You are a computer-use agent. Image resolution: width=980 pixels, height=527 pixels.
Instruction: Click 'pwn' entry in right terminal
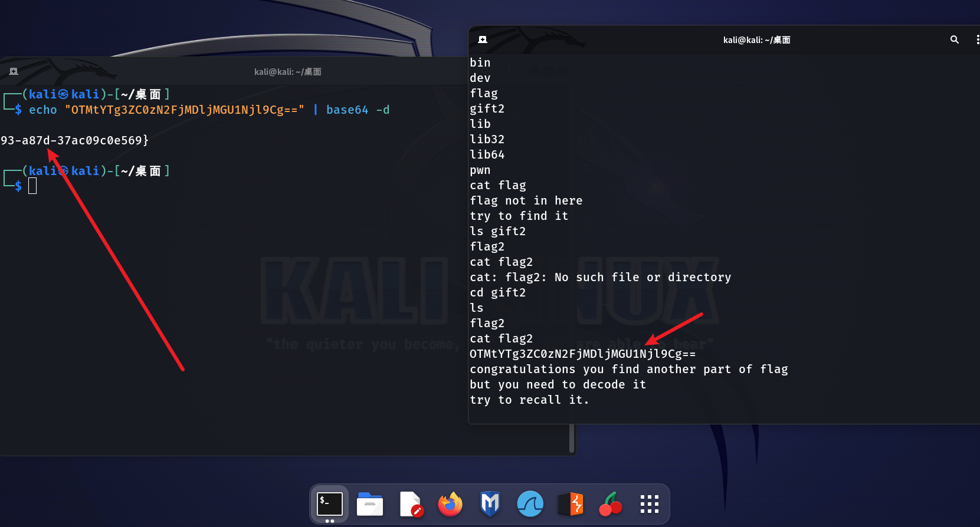pyautogui.click(x=480, y=170)
